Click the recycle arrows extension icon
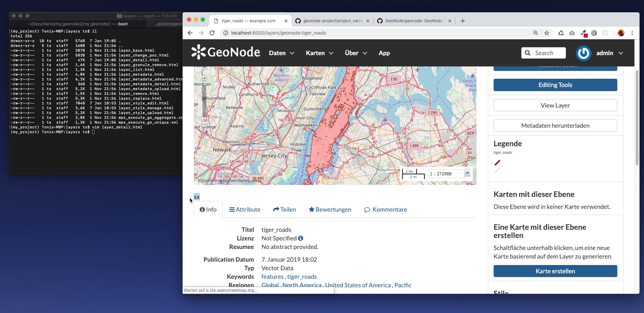This screenshot has width=644, height=313. [561, 33]
